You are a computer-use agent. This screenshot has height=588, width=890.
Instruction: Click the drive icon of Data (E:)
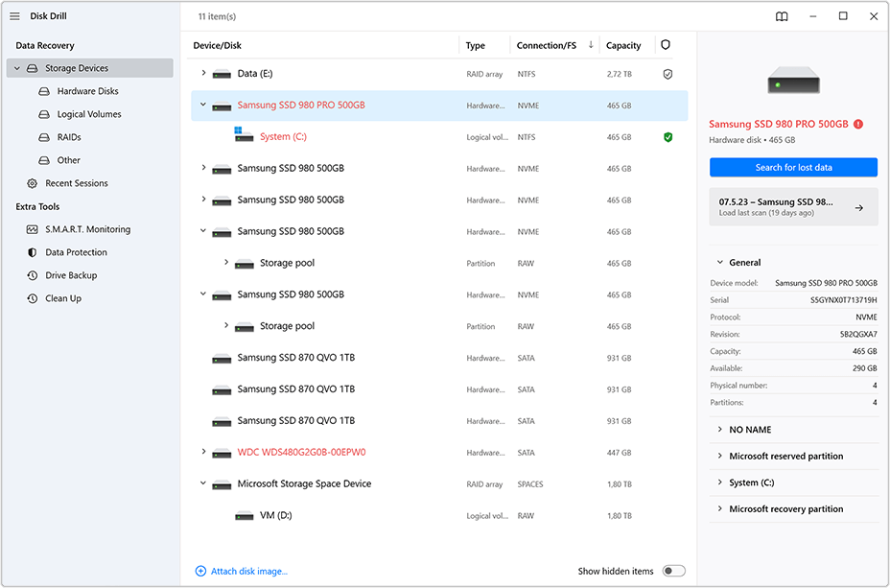[222, 75]
